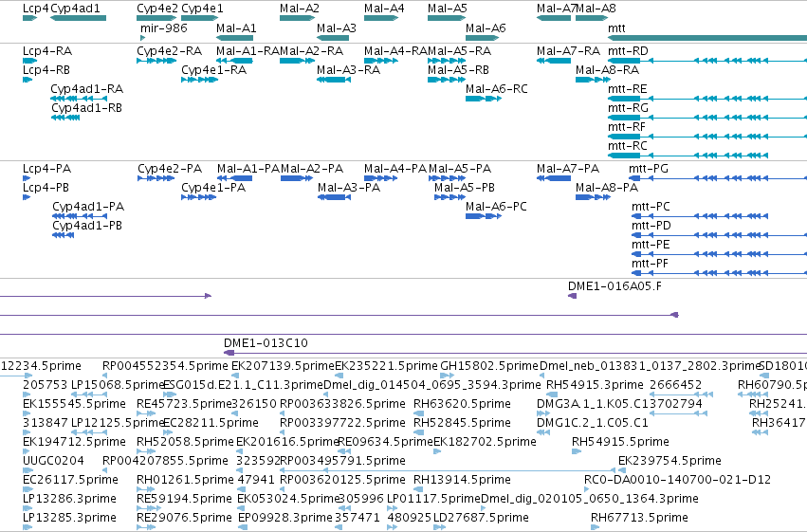Select the Cyp4e2-PA protein label

[170, 169]
